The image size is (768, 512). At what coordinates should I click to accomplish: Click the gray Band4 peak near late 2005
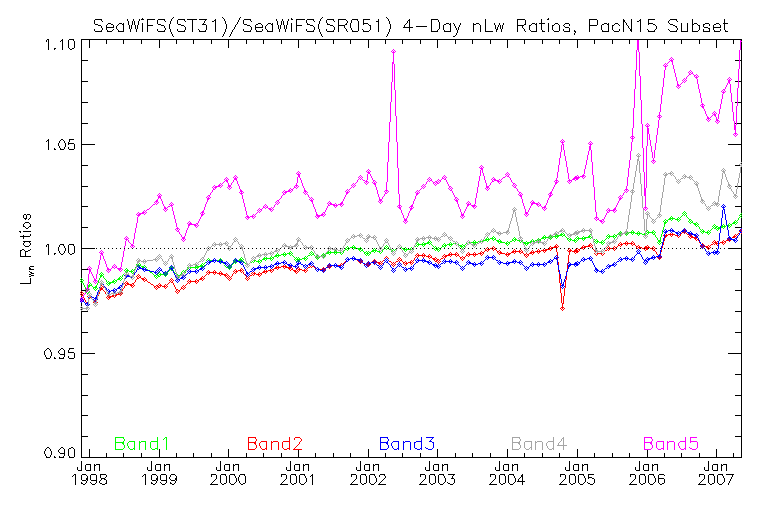(638, 156)
